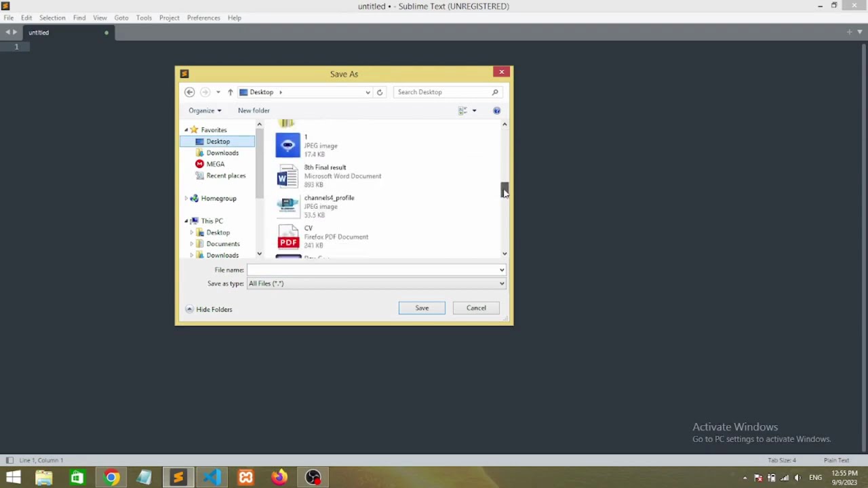Click the MEGA icon in Favorites

point(199,164)
